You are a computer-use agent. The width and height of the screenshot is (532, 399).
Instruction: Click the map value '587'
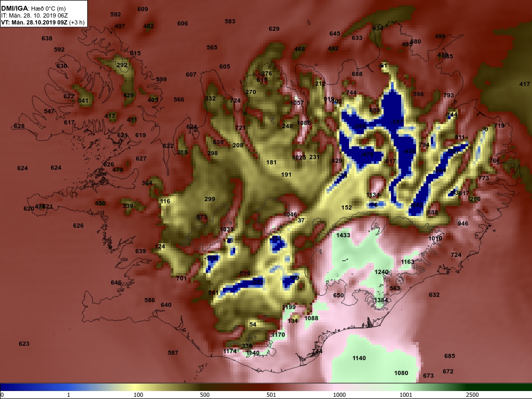(x=173, y=353)
